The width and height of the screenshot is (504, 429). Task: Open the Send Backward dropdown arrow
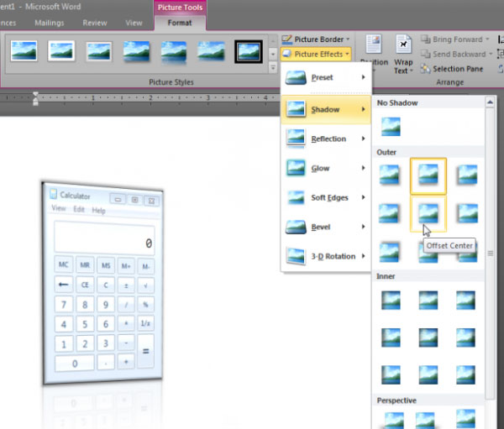pyautogui.click(x=491, y=54)
